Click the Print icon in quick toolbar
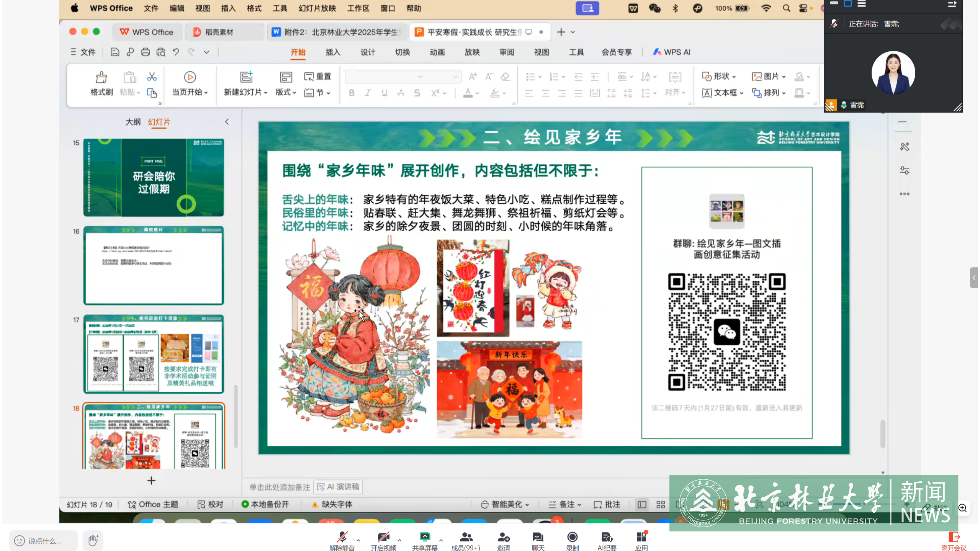 tap(145, 52)
